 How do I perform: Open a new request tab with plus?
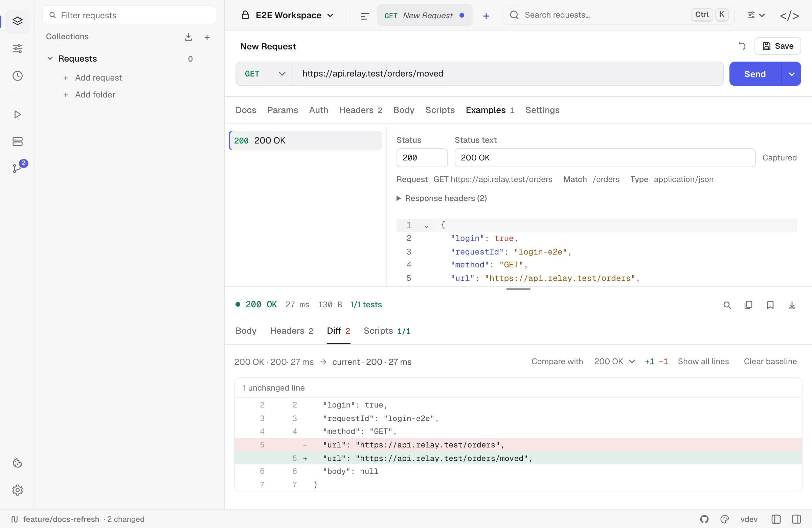click(x=486, y=16)
